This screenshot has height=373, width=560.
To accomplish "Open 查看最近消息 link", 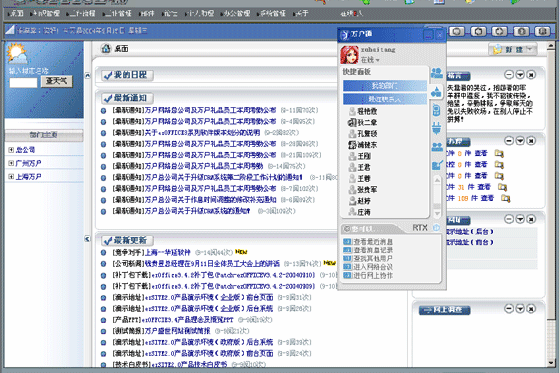I will pyautogui.click(x=373, y=242).
